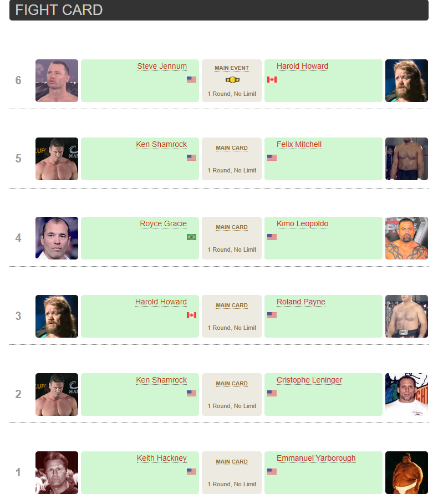This screenshot has height=504, width=438.
Task: Open Royce Gracie's portrait thumbnail
Action: click(x=57, y=238)
